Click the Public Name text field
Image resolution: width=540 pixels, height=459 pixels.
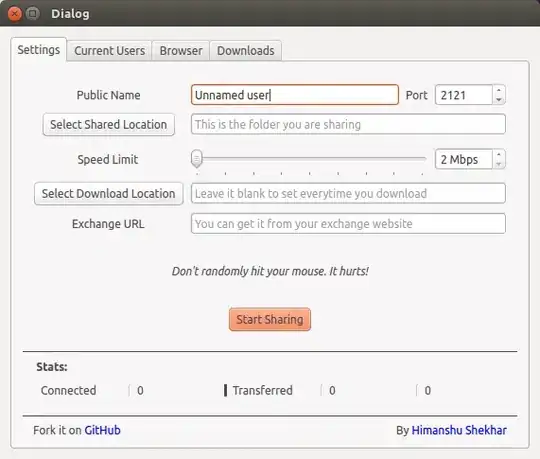click(295, 95)
